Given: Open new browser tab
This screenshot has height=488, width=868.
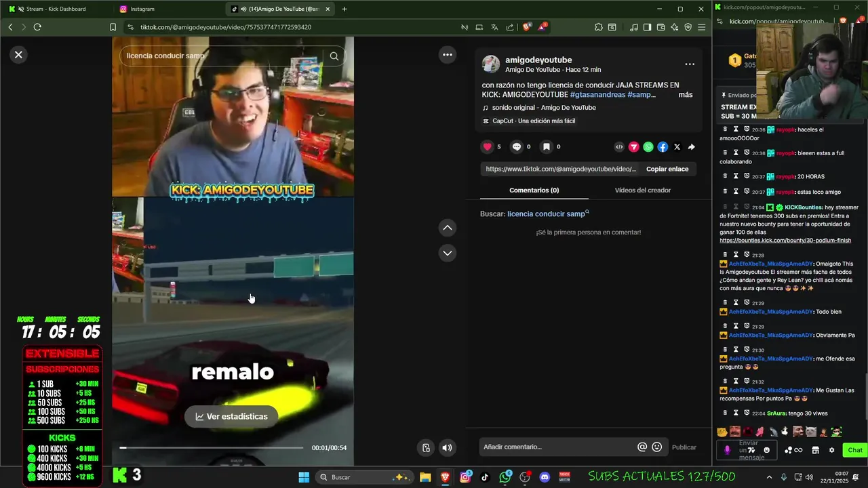Looking at the screenshot, I should [x=344, y=9].
